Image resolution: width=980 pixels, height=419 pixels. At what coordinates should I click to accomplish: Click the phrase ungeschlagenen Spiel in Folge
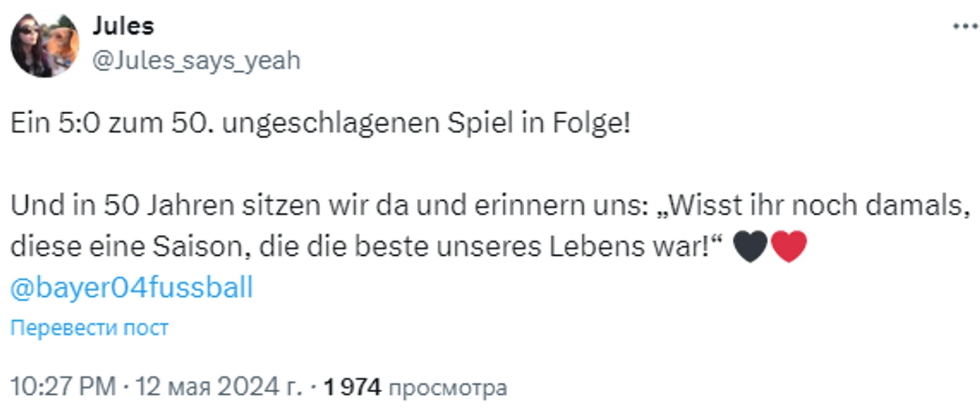(x=427, y=126)
